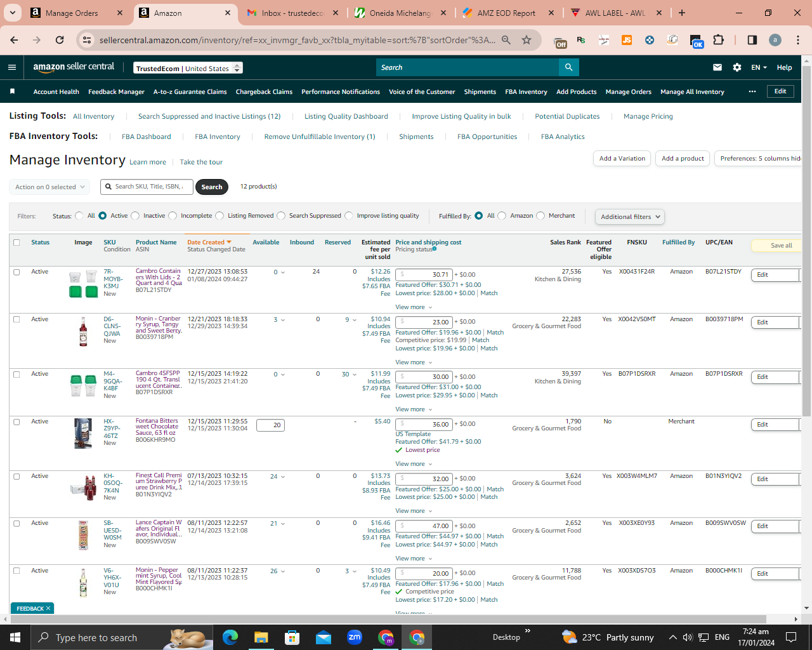Filter Fulfilled By Amazon
Viewport: 812px width, 650px height.
pyautogui.click(x=502, y=216)
